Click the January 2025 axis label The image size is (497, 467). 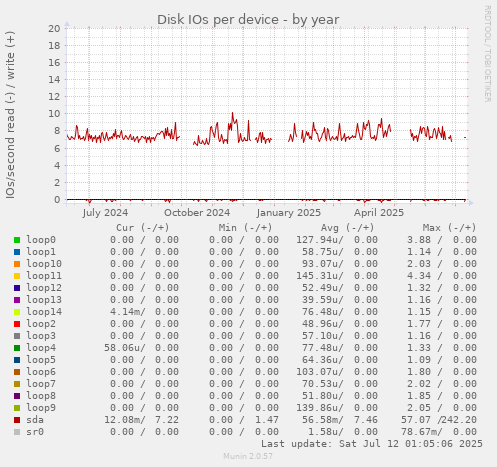pos(289,213)
